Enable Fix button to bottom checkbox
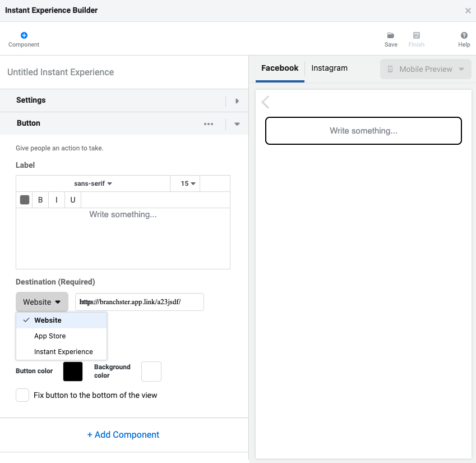This screenshot has width=476, height=463. (22, 395)
